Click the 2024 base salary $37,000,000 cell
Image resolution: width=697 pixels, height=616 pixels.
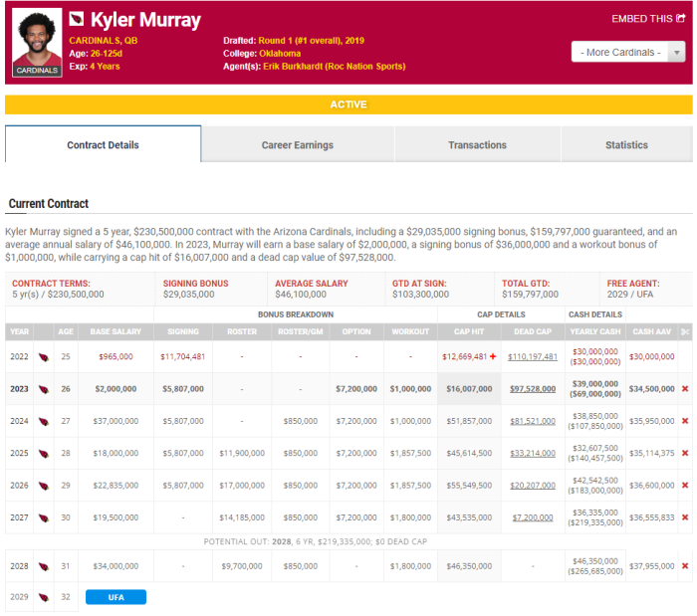click(116, 421)
